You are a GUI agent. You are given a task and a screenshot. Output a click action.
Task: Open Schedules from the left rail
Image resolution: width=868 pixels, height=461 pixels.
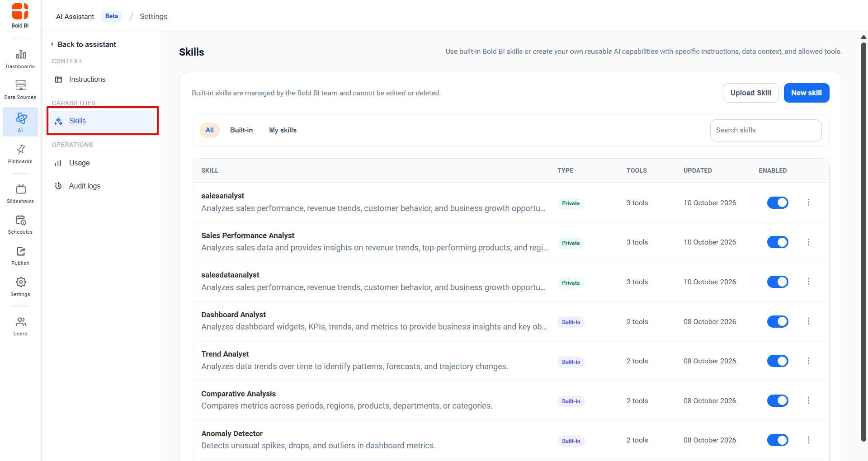coord(20,225)
